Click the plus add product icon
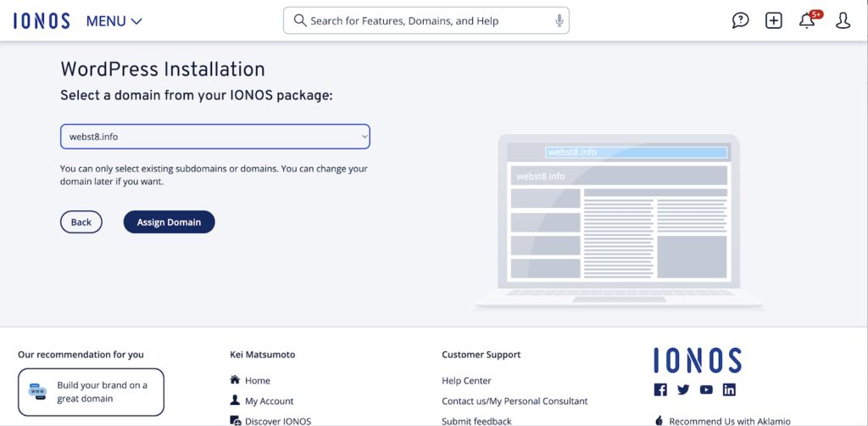Viewport: 868px width, 426px height. pyautogui.click(x=773, y=21)
